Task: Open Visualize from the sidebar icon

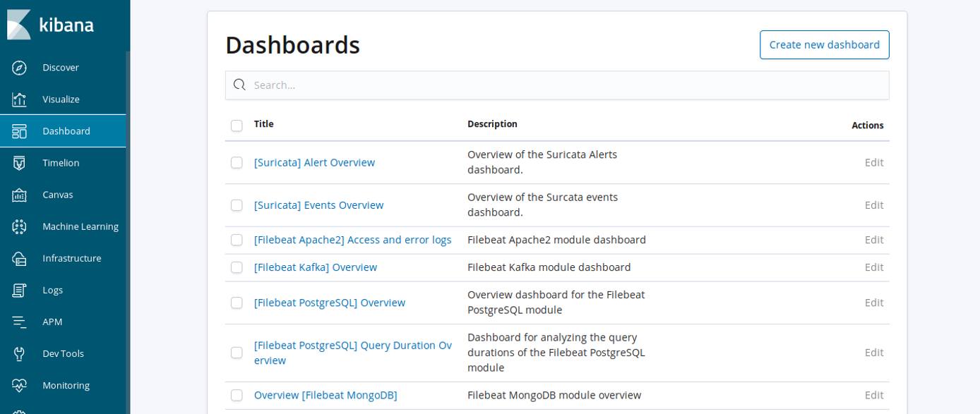Action: tap(20, 99)
